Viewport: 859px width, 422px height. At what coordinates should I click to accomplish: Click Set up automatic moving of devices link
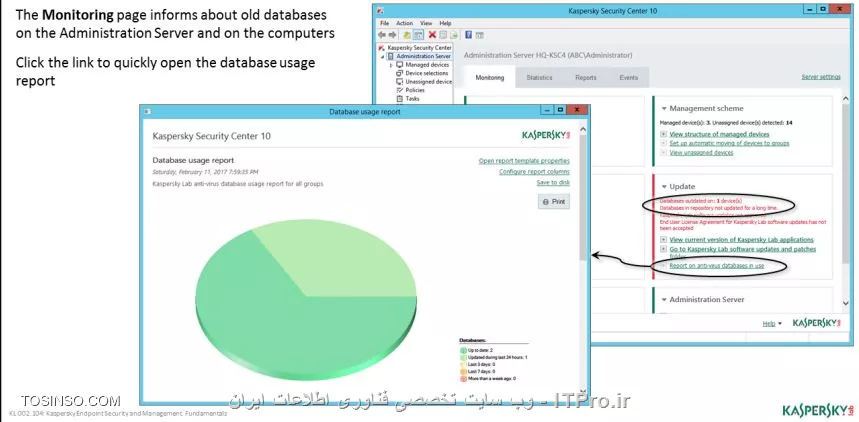tap(729, 143)
